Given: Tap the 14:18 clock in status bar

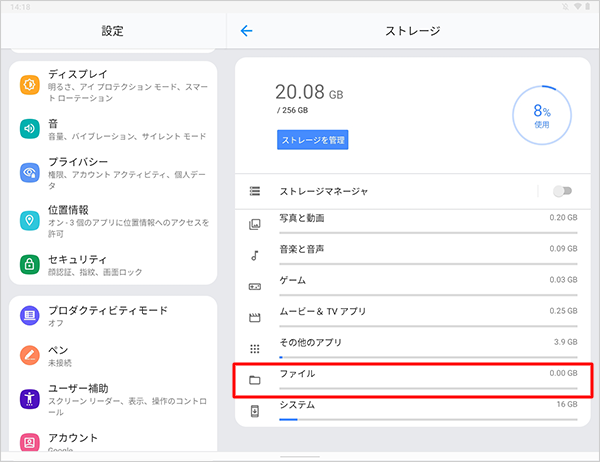Looking at the screenshot, I should [x=20, y=7].
